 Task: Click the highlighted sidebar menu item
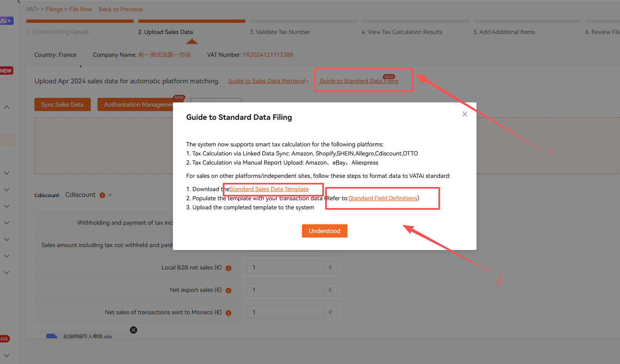pyautogui.click(x=8, y=140)
